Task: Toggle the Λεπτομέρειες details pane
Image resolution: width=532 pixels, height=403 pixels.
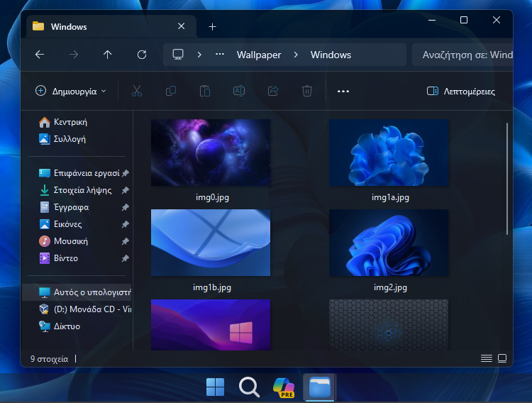Action: (x=461, y=91)
